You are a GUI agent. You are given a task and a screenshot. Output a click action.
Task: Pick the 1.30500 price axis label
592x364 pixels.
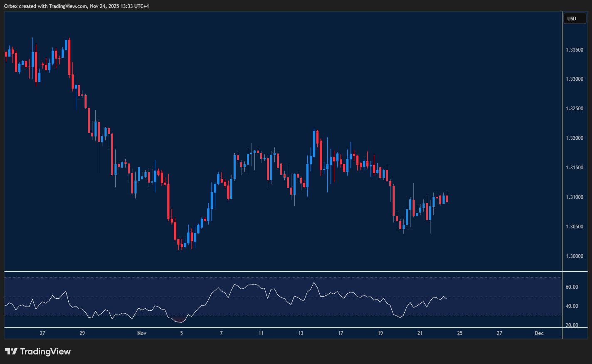coord(574,227)
